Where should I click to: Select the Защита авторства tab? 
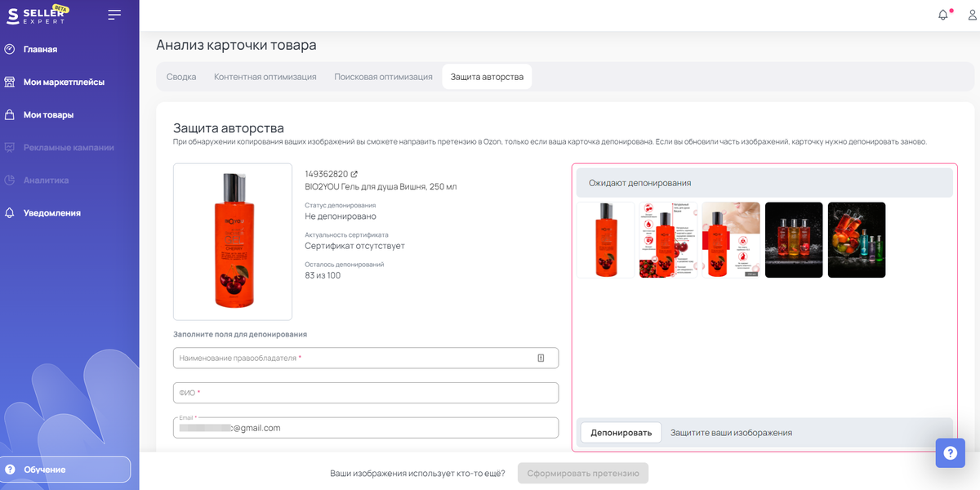pyautogui.click(x=487, y=77)
